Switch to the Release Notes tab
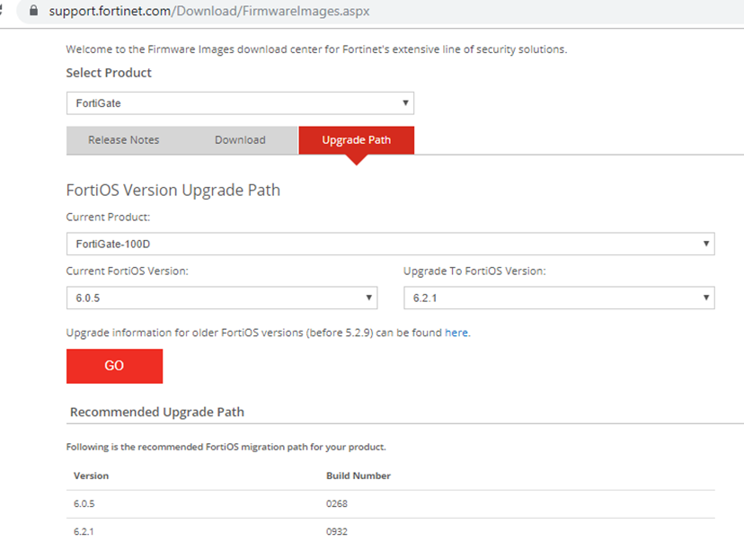 pyautogui.click(x=123, y=140)
